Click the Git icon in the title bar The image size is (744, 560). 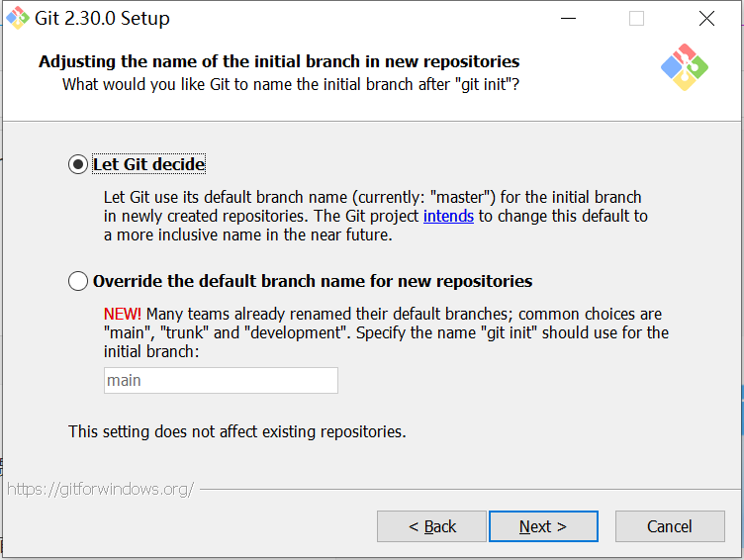[x=18, y=18]
